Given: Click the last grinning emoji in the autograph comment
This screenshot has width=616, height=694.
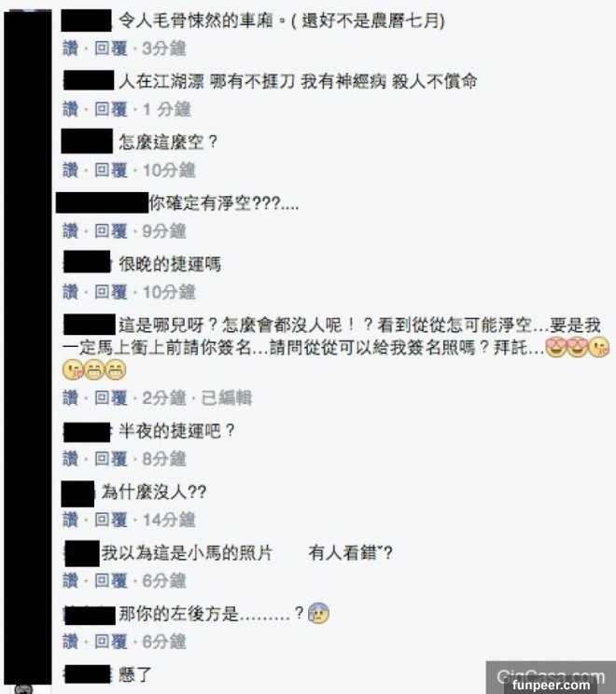Looking at the screenshot, I should click(x=116, y=369).
